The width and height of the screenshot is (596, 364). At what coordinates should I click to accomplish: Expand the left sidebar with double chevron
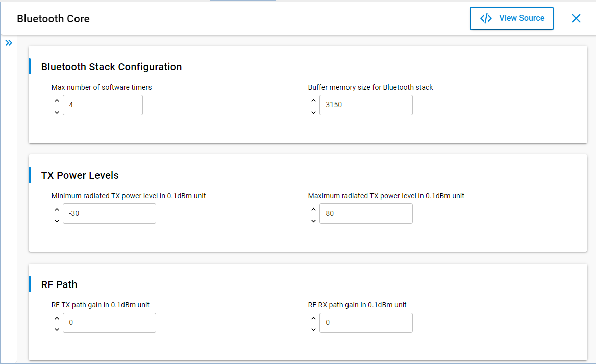pos(9,43)
